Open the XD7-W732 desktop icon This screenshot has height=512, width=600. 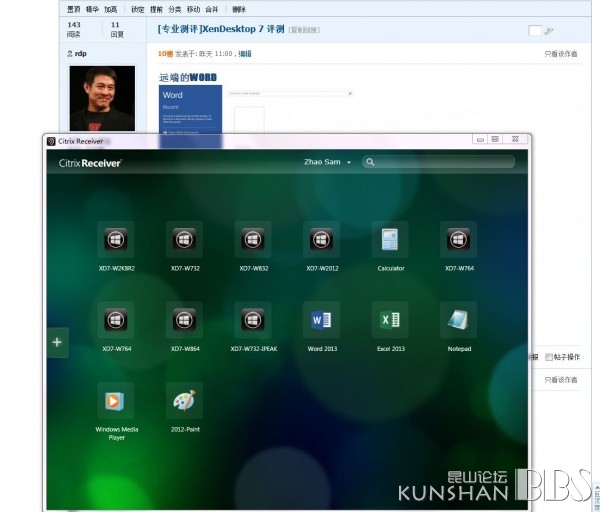tap(184, 240)
